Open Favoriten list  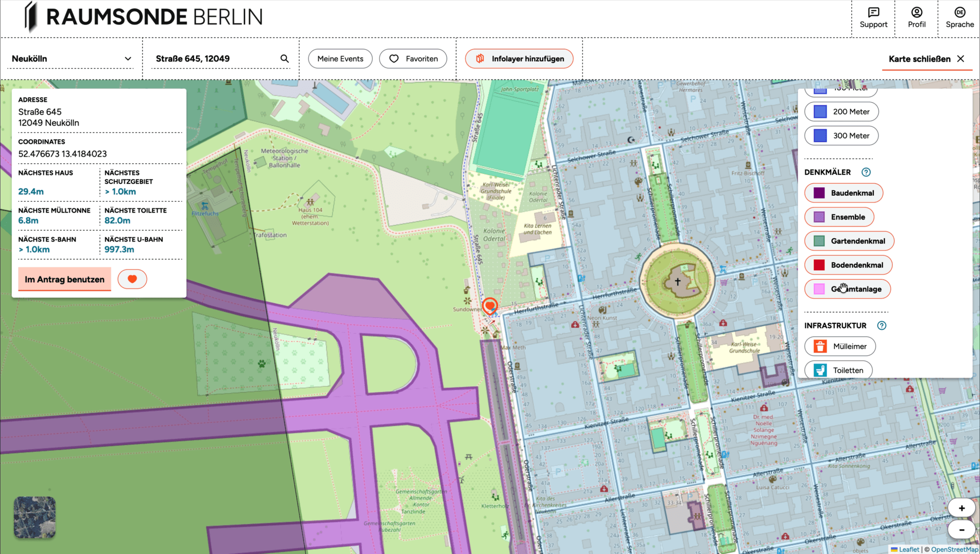pyautogui.click(x=413, y=59)
